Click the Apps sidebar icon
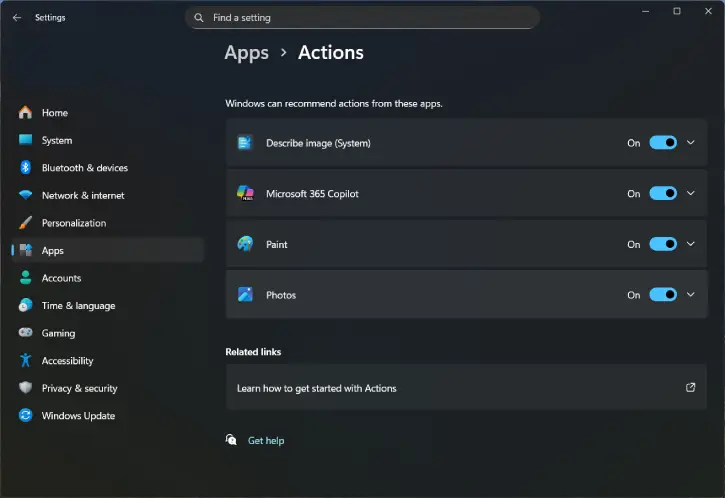 tap(26, 250)
